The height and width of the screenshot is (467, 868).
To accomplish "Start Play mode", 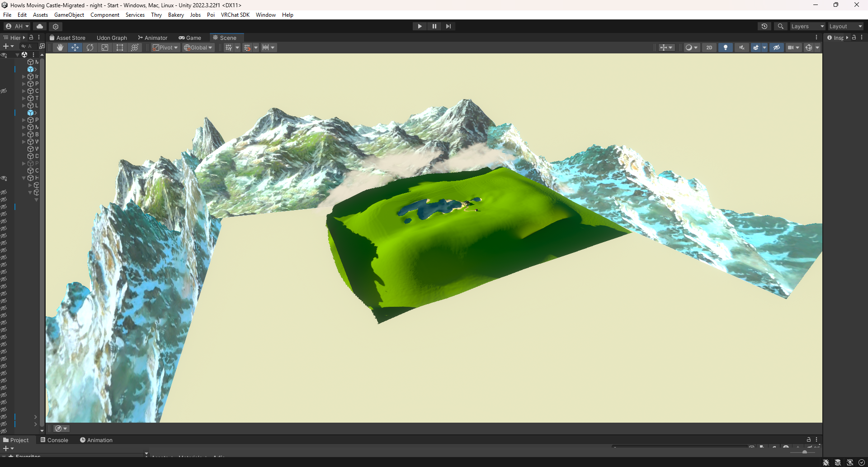I will click(x=420, y=26).
